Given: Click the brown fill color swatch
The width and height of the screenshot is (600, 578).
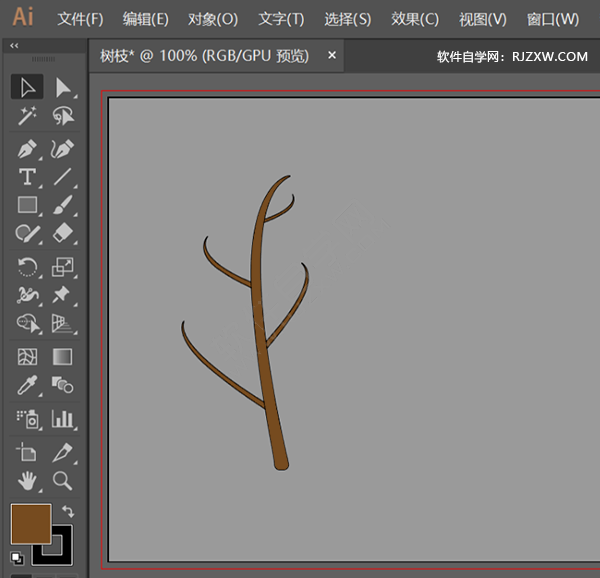Looking at the screenshot, I should [30, 524].
